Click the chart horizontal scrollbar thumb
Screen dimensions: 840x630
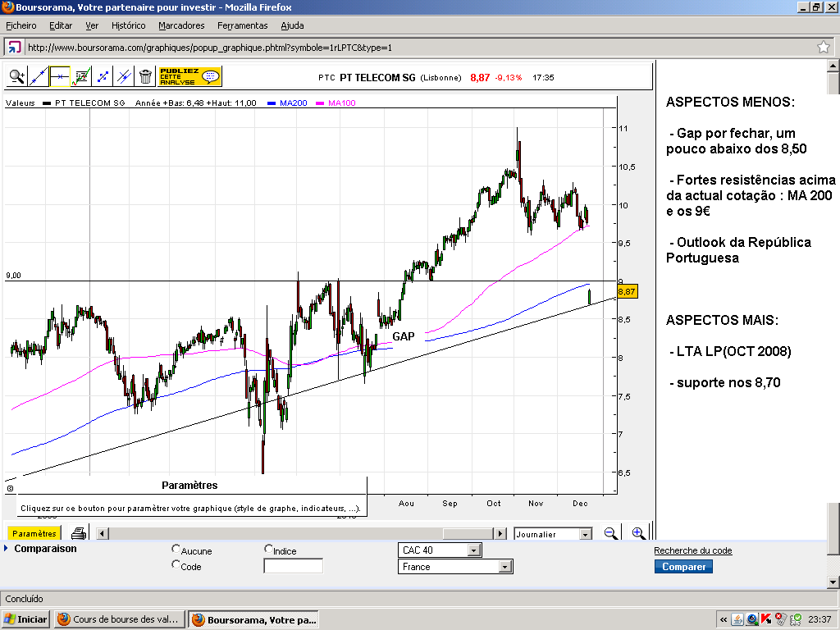[468, 533]
